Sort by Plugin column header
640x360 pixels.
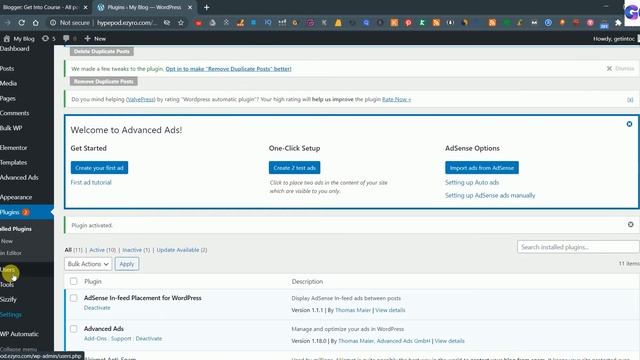tap(93, 282)
